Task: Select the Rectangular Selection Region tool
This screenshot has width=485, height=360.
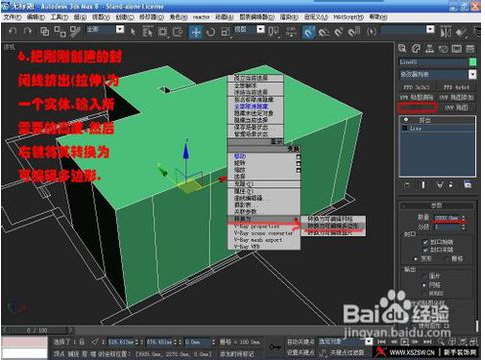Action: 163,32
